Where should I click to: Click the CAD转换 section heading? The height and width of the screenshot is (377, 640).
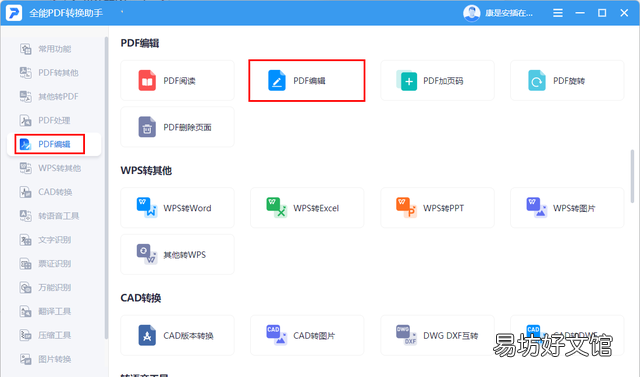[140, 298]
